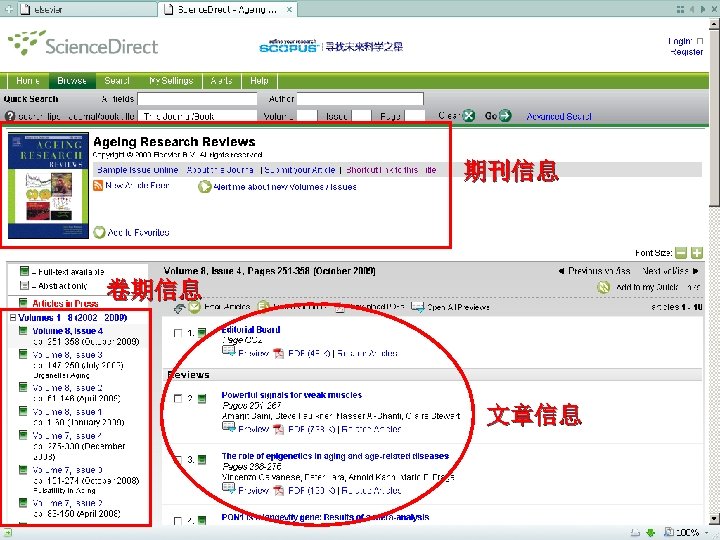720x540 pixels.
Task: Open Sample Issue Online link
Action: click(137, 170)
